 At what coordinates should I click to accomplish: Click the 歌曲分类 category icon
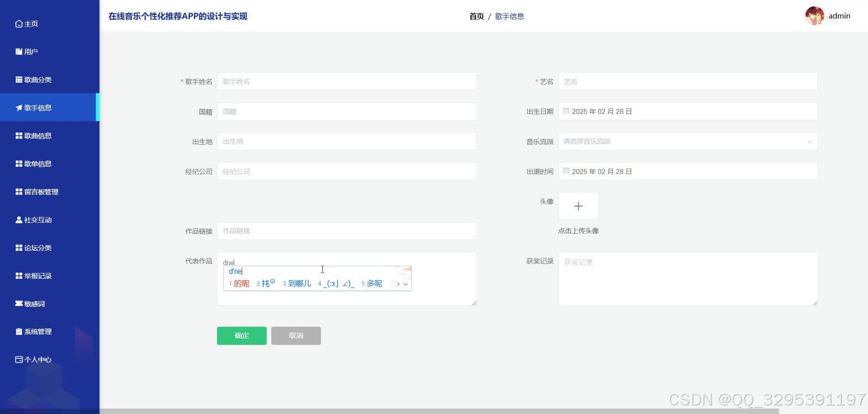tap(19, 80)
